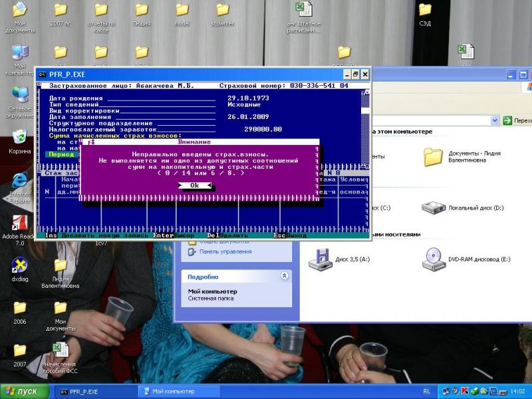Click Ok in the Внимание dialog
The height and width of the screenshot is (399, 532).
(x=194, y=186)
